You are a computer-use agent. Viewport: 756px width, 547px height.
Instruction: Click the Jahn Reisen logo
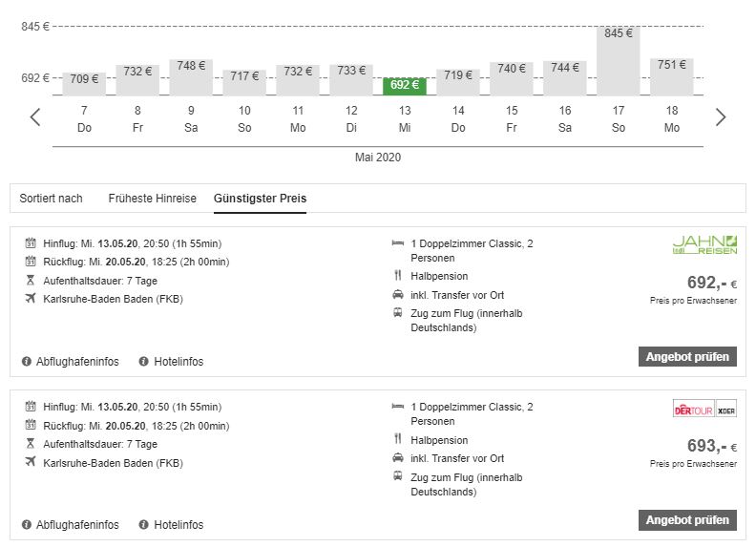[x=704, y=245]
